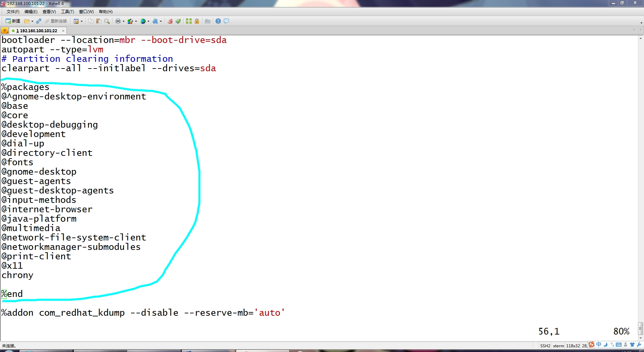Click the xterm status bar entry
Image resolution: width=644 pixels, height=352 pixels.
point(558,346)
